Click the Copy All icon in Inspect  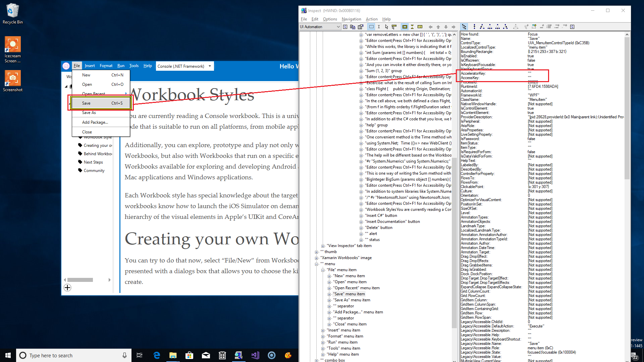(353, 26)
